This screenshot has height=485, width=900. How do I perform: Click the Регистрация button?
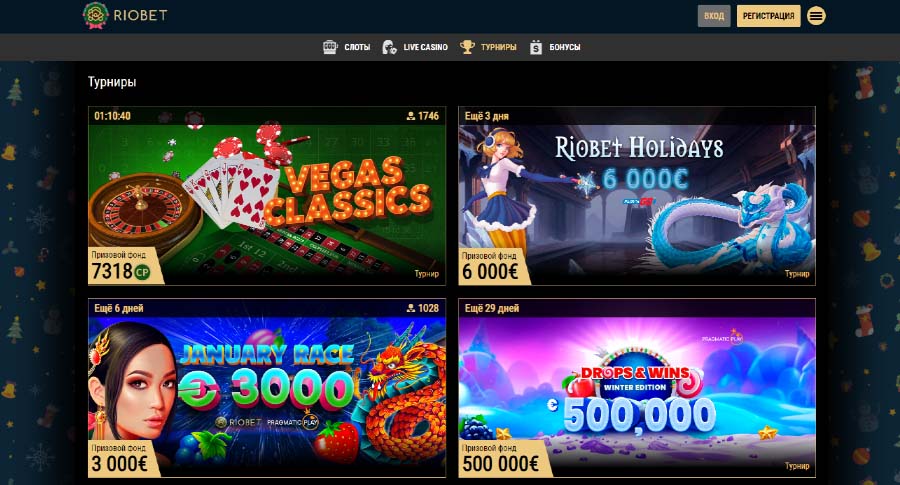click(769, 16)
